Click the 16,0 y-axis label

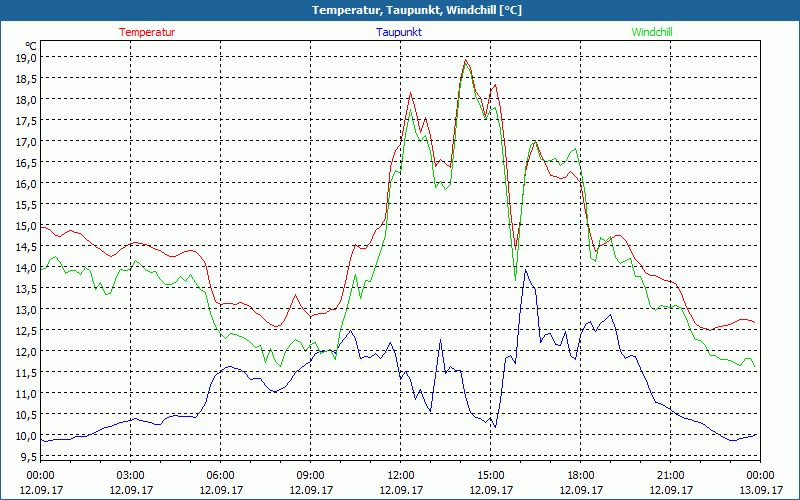click(x=26, y=184)
